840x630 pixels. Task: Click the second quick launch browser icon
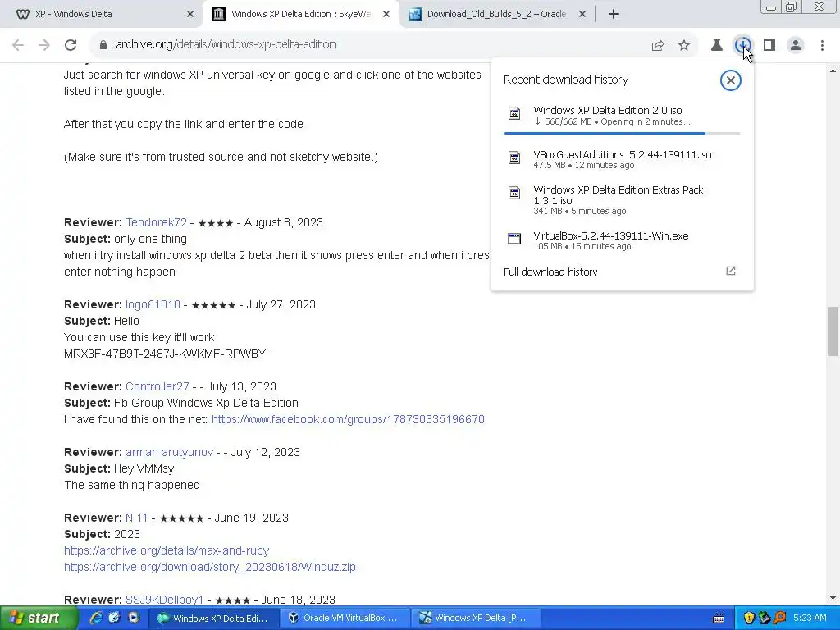point(114,618)
